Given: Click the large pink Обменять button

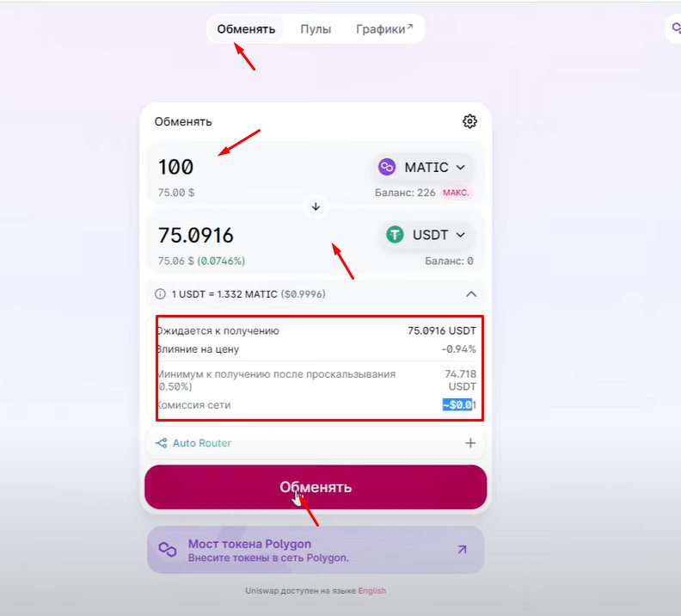Looking at the screenshot, I should [316, 488].
